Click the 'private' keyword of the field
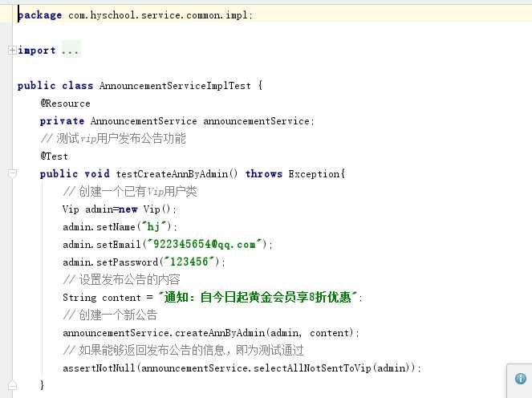The width and height of the screenshot is (532, 398). click(x=62, y=121)
